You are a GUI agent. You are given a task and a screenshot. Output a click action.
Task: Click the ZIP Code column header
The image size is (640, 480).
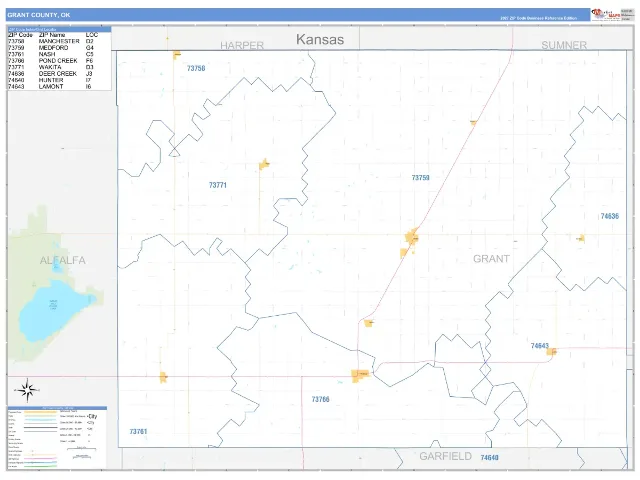click(x=20, y=35)
